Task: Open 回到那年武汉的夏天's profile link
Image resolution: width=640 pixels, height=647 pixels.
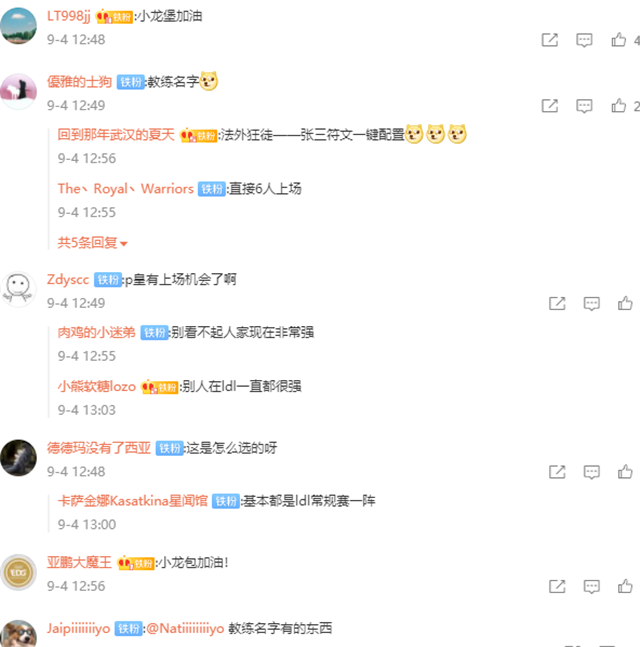Action: pyautogui.click(x=116, y=135)
